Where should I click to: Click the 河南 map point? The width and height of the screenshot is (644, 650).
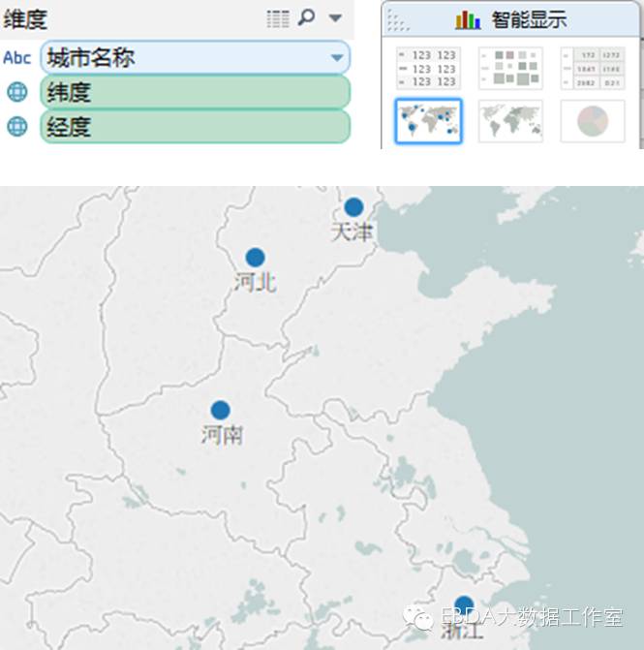[x=221, y=411]
